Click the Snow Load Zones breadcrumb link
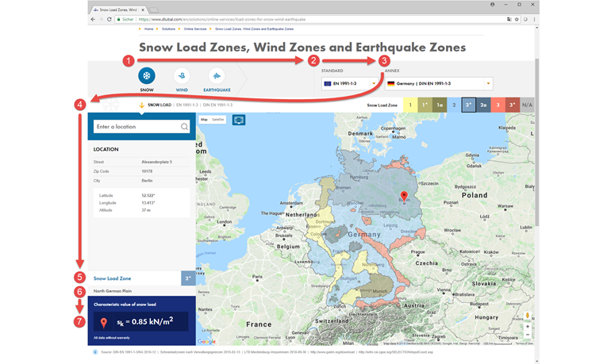Image resolution: width=603 pixels, height=364 pixels. tap(254, 29)
